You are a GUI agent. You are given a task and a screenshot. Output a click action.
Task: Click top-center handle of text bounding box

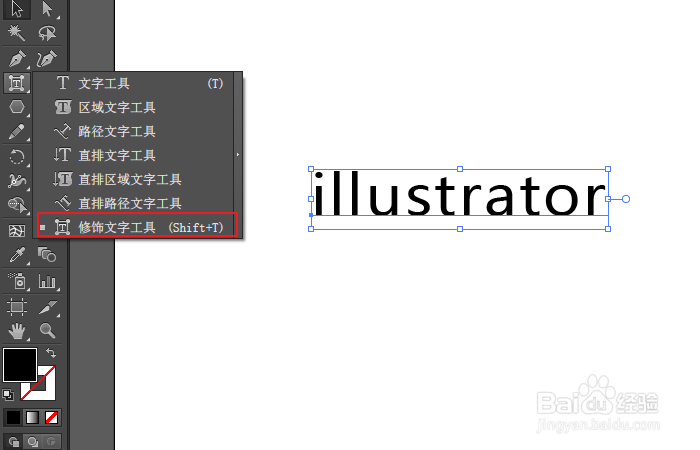[460, 169]
